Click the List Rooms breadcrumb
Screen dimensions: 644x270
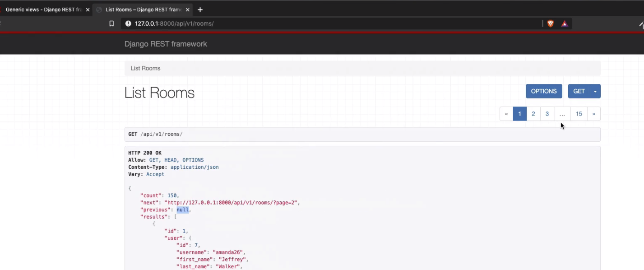pyautogui.click(x=145, y=68)
